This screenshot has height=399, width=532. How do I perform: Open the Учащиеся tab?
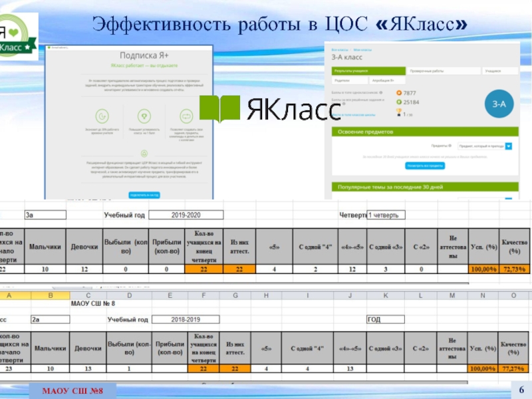click(x=500, y=71)
